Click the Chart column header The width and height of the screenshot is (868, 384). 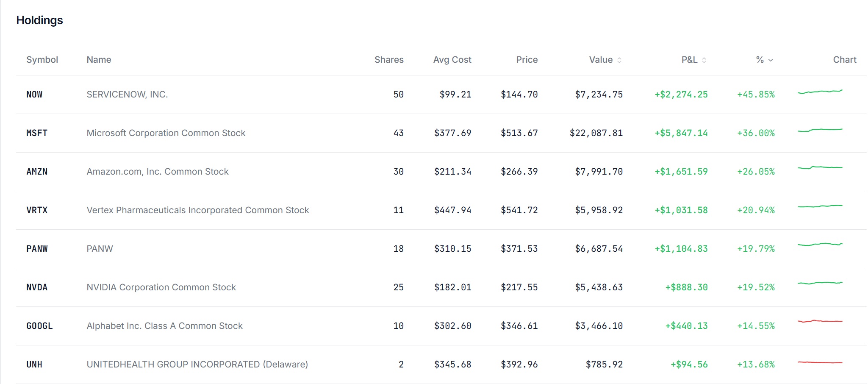point(844,60)
